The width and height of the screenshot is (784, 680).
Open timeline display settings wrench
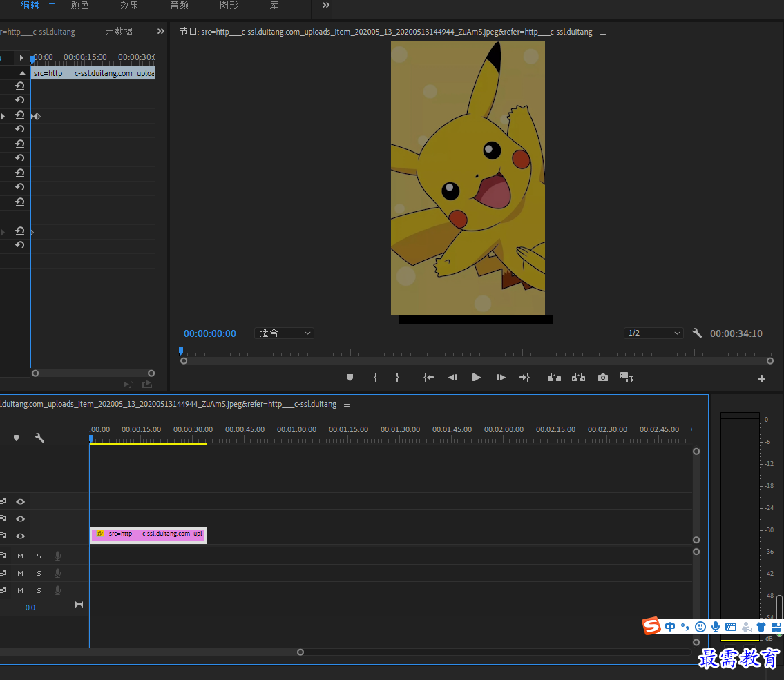39,438
